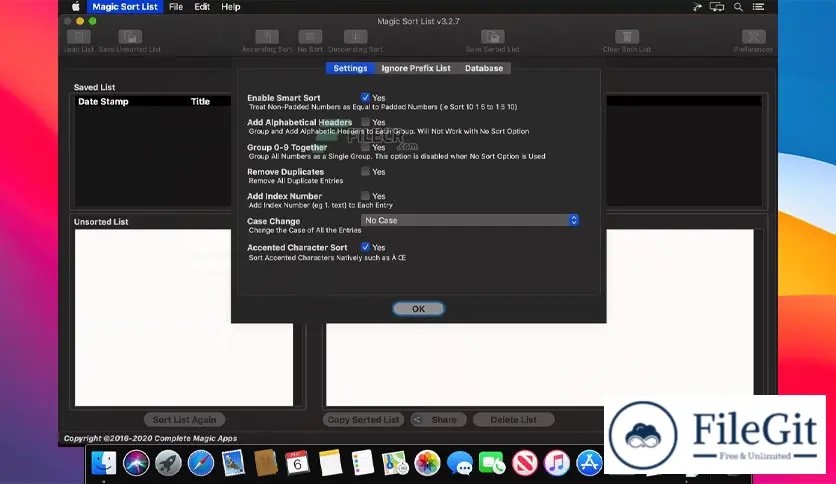836x484 pixels.
Task: Click the Title column header
Action: (x=200, y=101)
